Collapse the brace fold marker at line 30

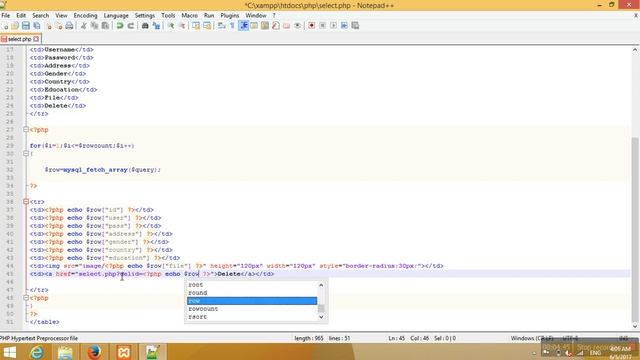[26, 154]
